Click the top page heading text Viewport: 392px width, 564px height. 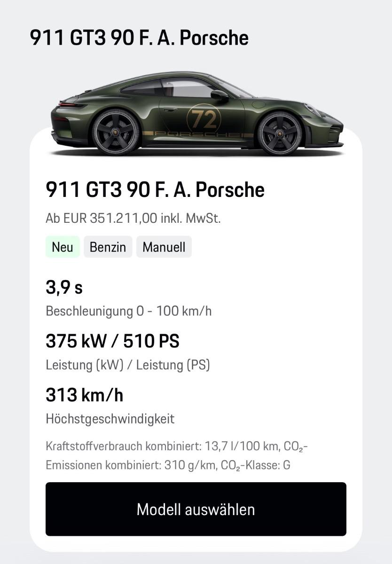(x=139, y=38)
